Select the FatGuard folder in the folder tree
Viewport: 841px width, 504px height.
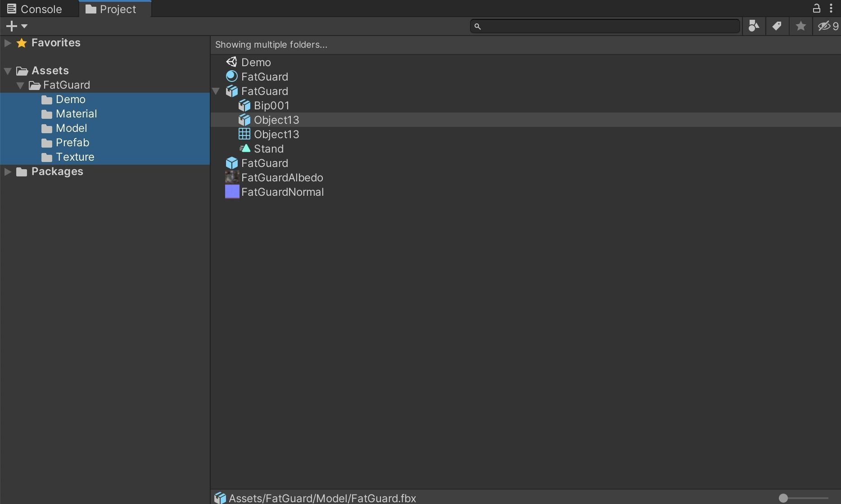pos(105,85)
